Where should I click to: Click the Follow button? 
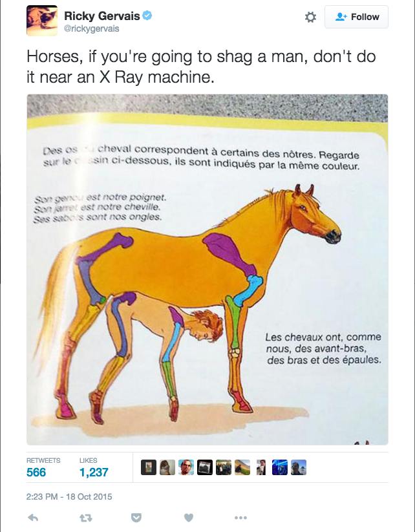click(x=356, y=17)
